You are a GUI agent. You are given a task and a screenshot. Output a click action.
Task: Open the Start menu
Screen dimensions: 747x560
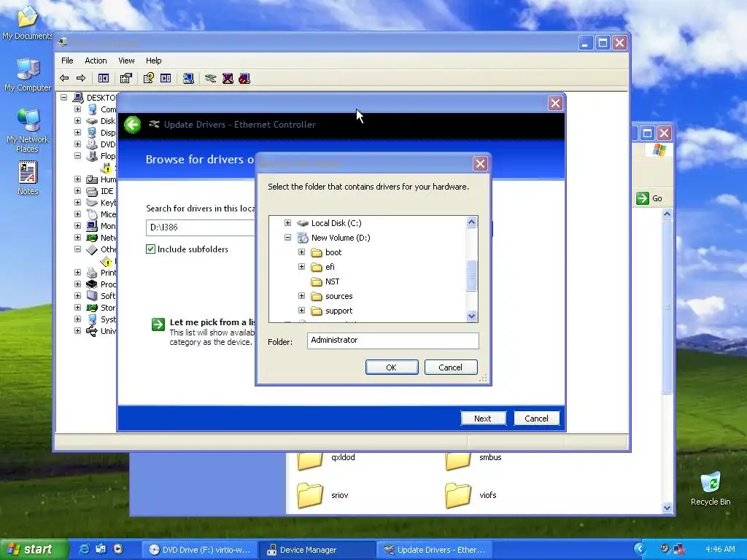34,550
